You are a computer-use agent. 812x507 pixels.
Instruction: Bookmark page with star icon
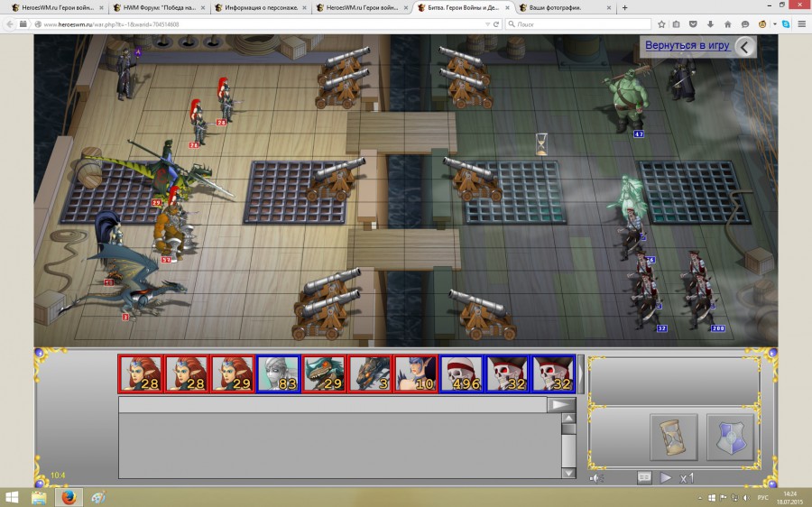[661, 24]
